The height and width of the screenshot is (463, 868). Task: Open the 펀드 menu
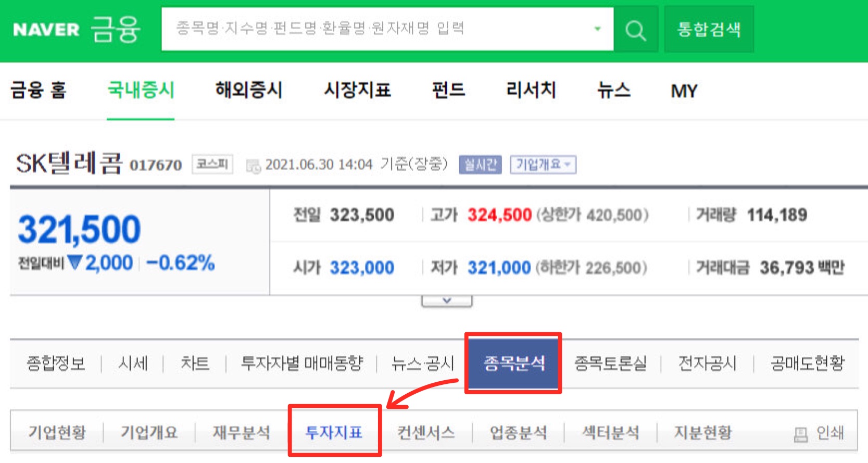(448, 90)
